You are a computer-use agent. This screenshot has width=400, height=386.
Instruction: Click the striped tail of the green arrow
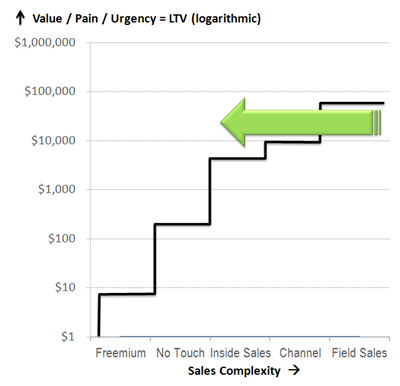coord(377,123)
